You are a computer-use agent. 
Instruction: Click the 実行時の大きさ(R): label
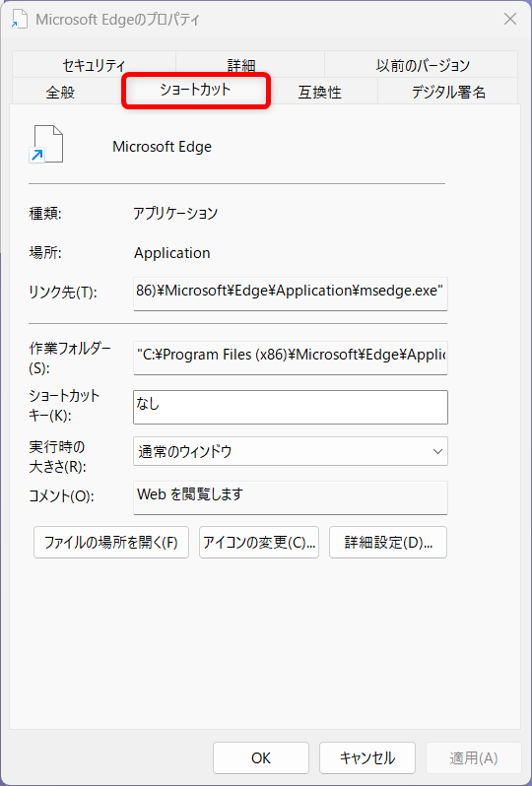click(58, 456)
